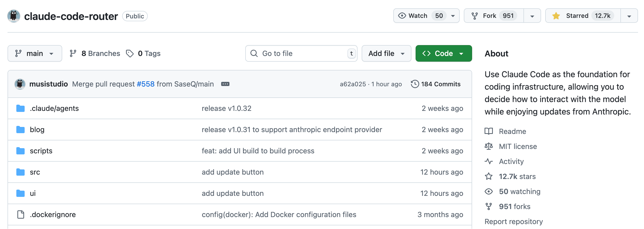The image size is (644, 229).
Task: Open the Readme link in About
Action: pyautogui.click(x=512, y=131)
